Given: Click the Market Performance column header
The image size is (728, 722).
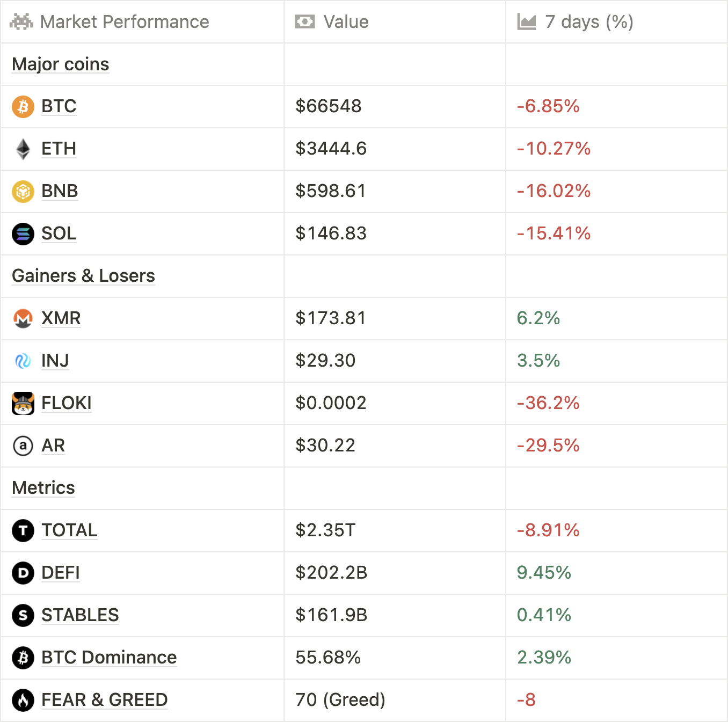Looking at the screenshot, I should [124, 22].
